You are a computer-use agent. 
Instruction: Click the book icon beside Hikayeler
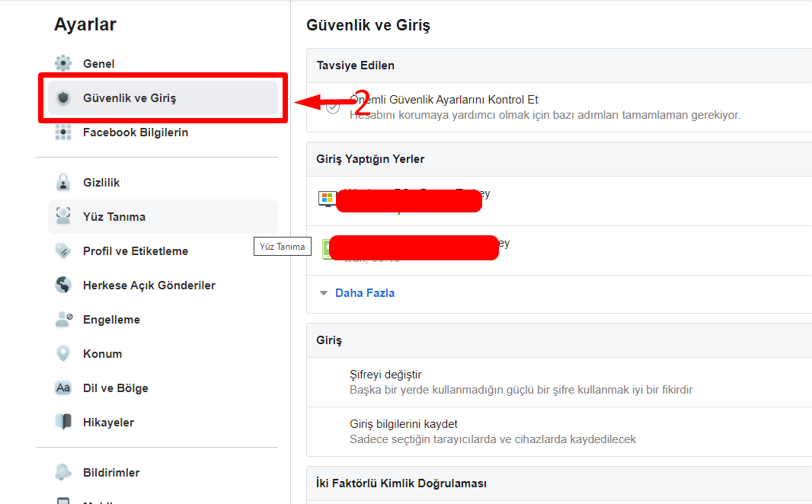63,423
